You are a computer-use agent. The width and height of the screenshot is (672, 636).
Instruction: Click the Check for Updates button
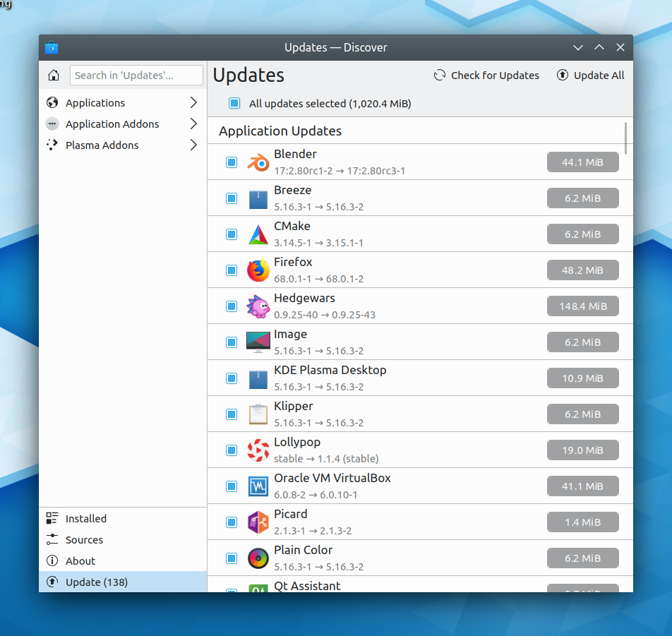486,76
